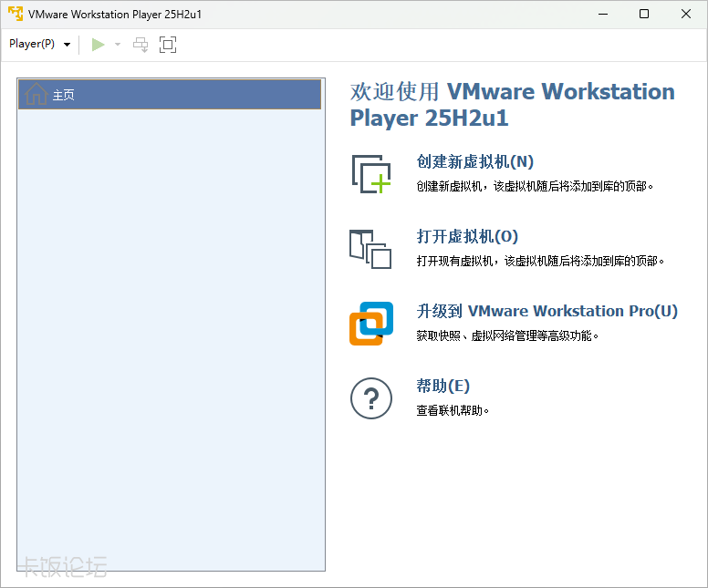Click the 打开虚拟机(O) link

(467, 236)
